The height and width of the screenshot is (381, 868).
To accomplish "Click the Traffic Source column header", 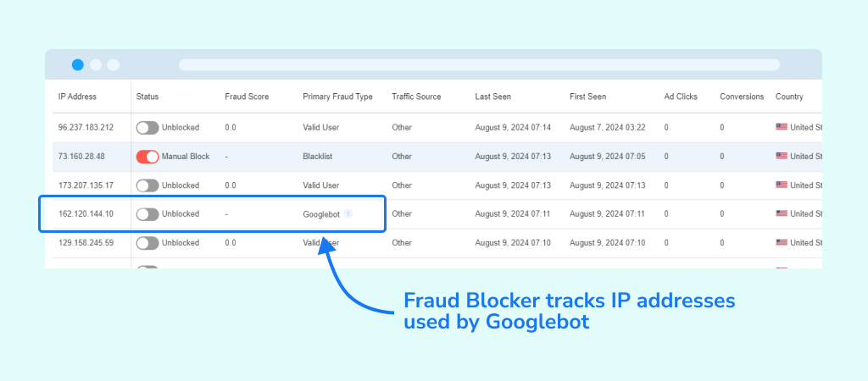I will point(416,97).
